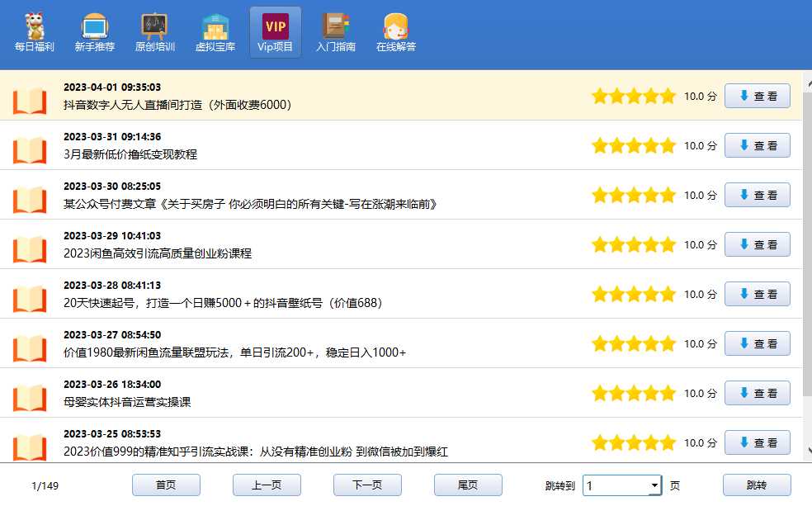Click timestamp 2023-03-30 08:25:05
Viewport: 812px width, 506px height.
point(112,186)
